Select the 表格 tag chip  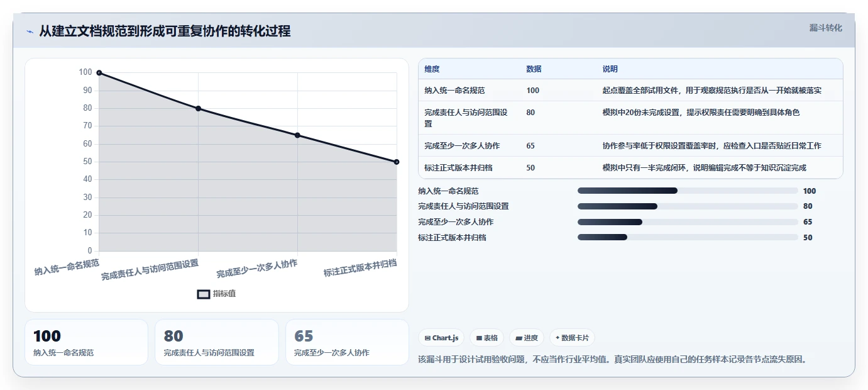(487, 338)
